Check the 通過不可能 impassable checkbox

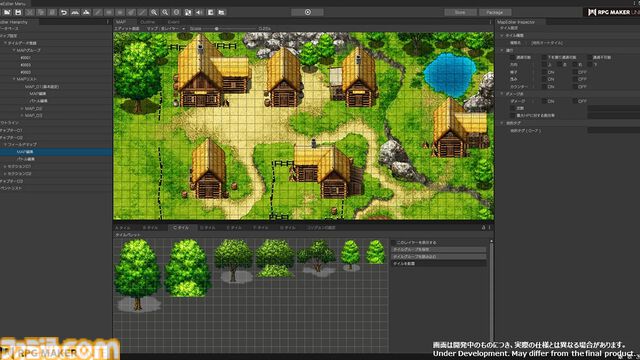pyautogui.click(x=590, y=58)
